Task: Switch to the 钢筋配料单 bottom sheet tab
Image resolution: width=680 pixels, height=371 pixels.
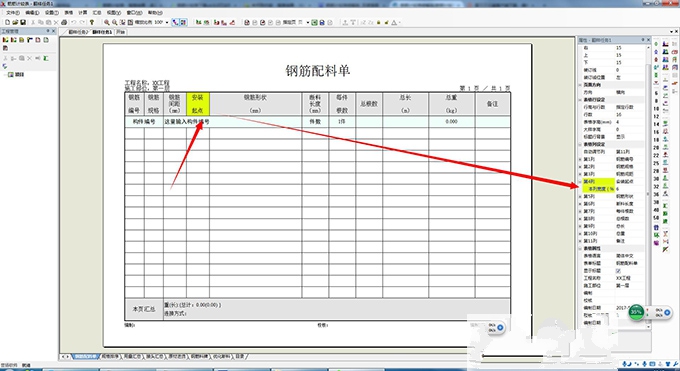Action: [x=85, y=356]
